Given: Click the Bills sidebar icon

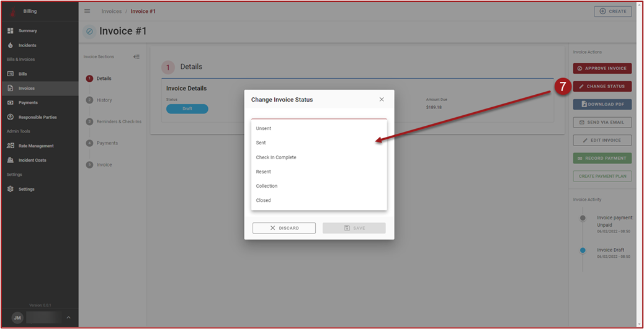Looking at the screenshot, I should (11, 74).
